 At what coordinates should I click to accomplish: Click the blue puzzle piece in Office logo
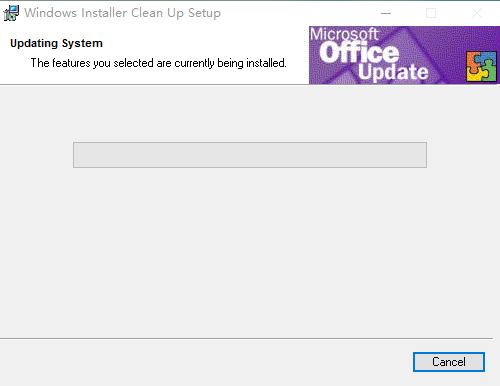tap(489, 59)
